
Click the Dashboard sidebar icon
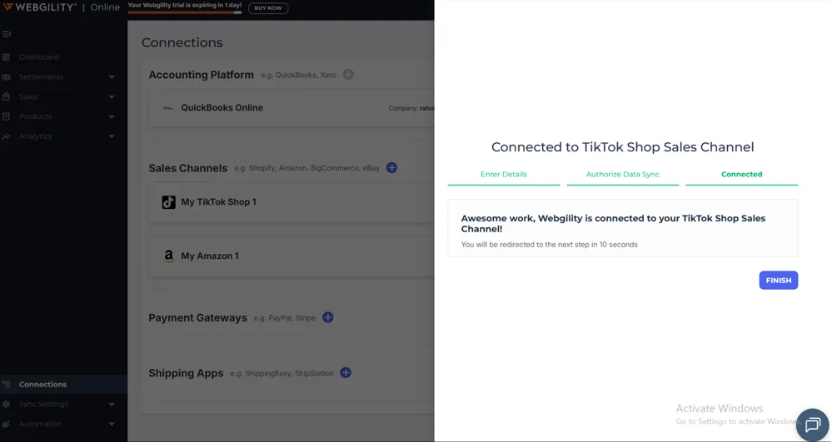[6, 57]
